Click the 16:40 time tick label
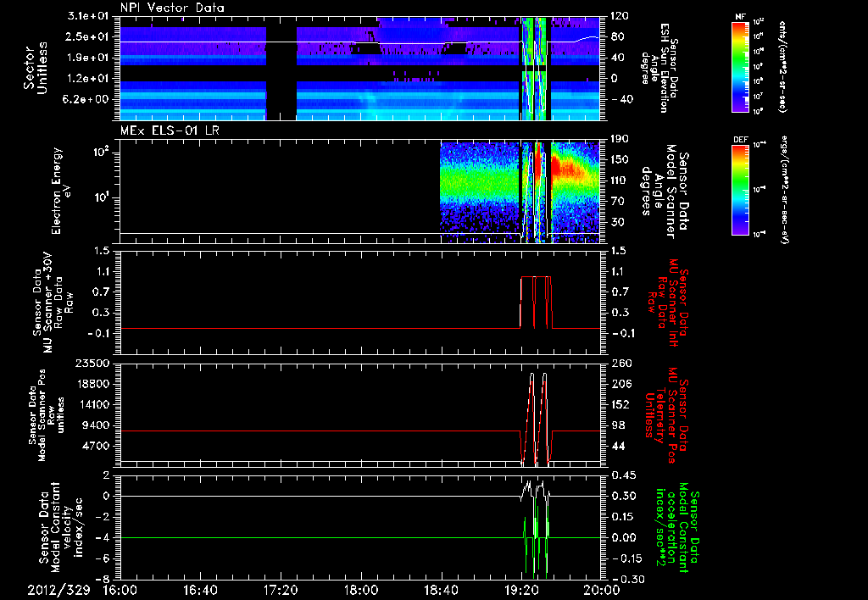Viewport: 868px width, 600px height. coord(200,590)
